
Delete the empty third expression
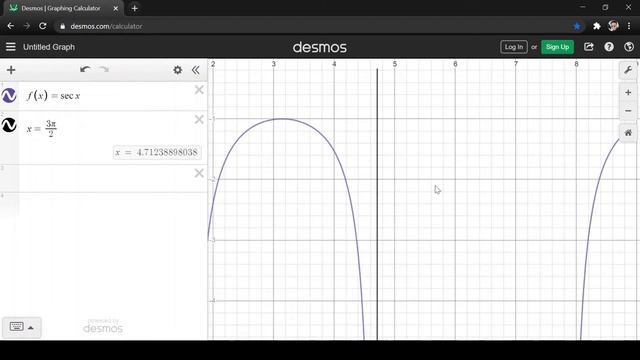199,173
